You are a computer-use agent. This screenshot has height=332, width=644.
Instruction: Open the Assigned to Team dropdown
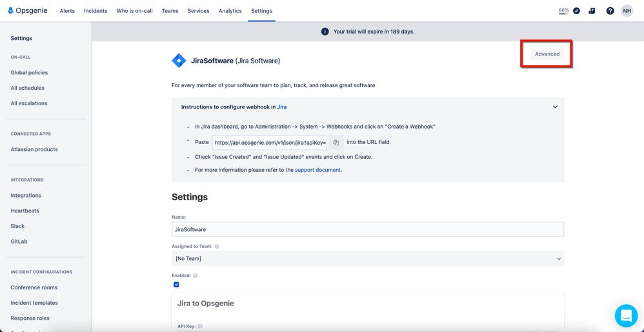click(368, 258)
